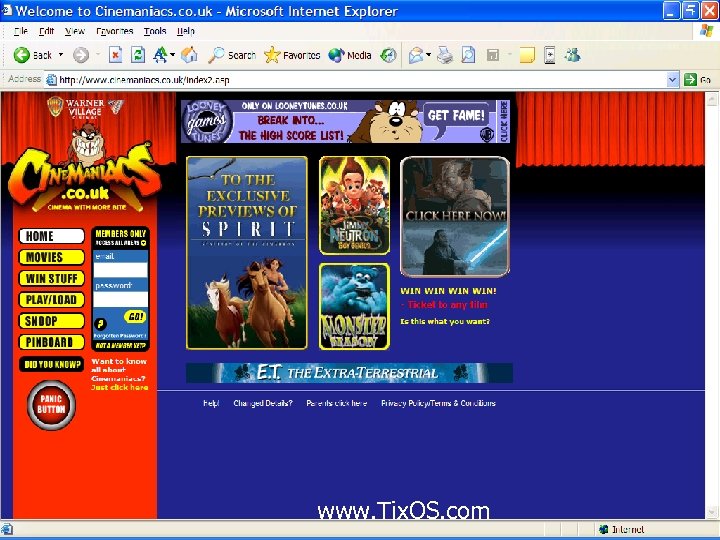Viewport: 720px width, 540px height.
Task: Click the 'Parents click here' link
Action: click(x=337, y=403)
